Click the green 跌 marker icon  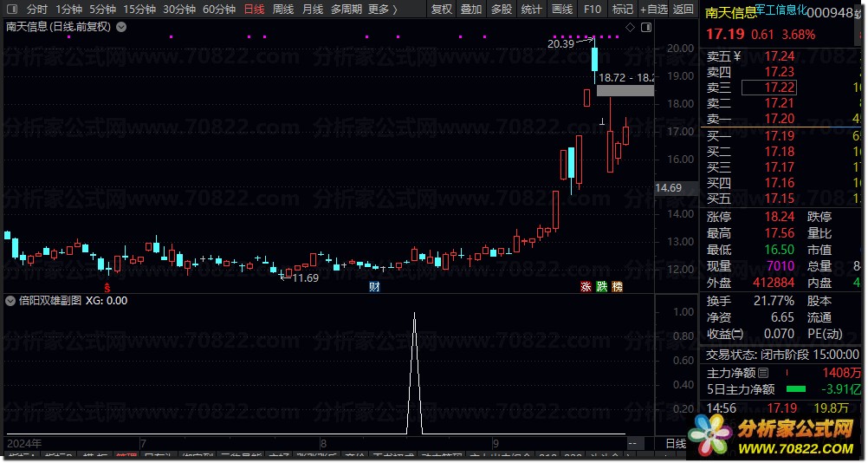click(602, 286)
